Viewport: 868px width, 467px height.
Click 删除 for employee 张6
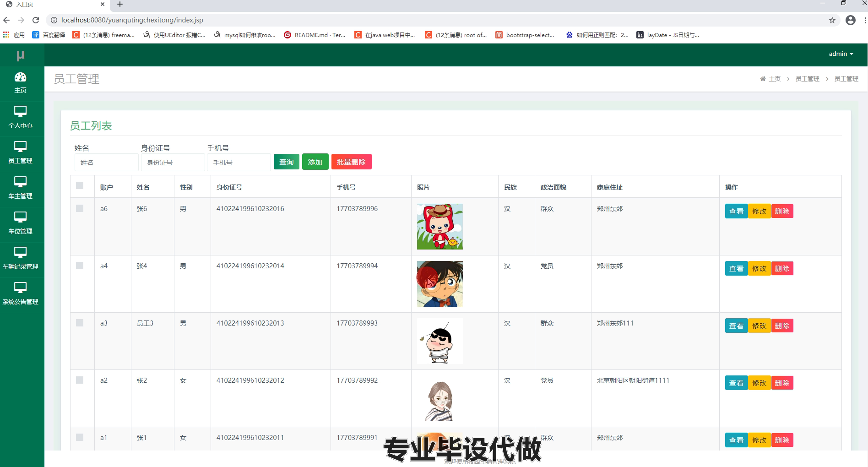pos(782,211)
